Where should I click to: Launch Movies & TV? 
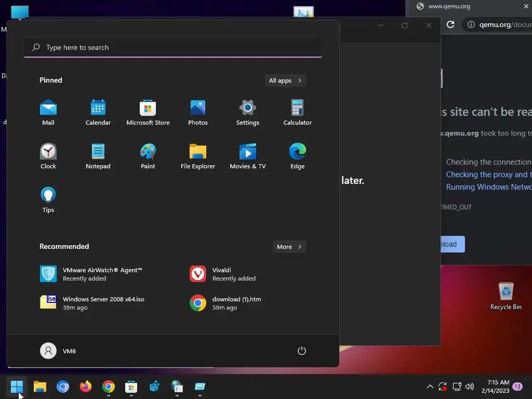pyautogui.click(x=248, y=156)
